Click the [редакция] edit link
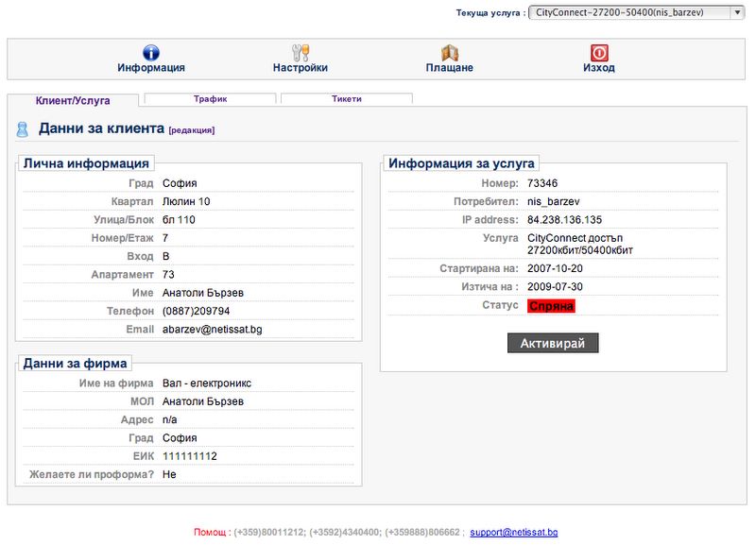The height and width of the screenshot is (545, 756). [x=192, y=130]
